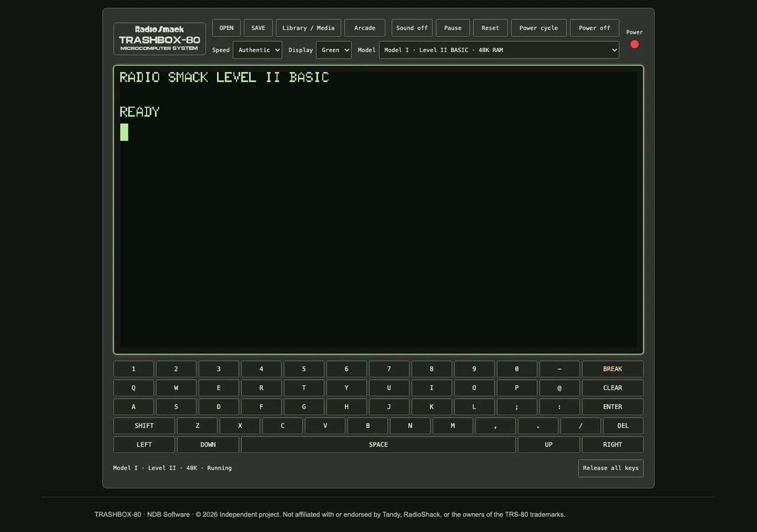Screen dimensions: 757x532
Task: Click the OPEN button
Action: (x=227, y=28)
